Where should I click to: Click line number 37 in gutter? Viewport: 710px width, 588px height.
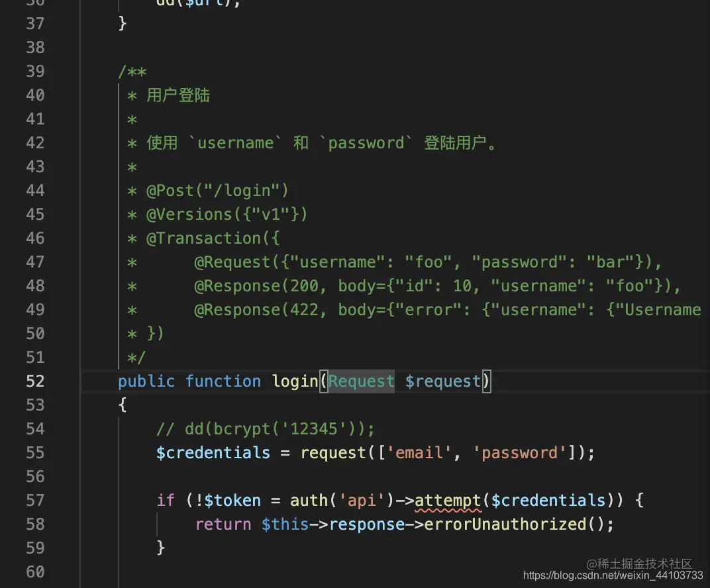click(35, 24)
